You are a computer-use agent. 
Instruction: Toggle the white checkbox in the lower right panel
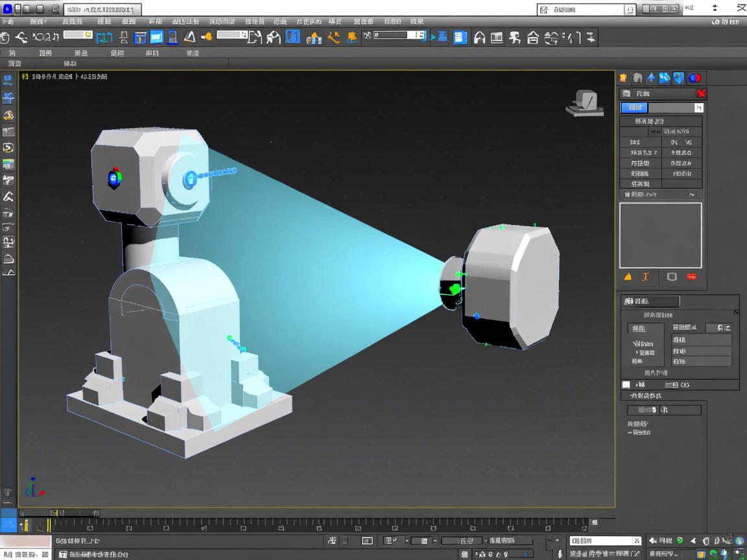pos(626,384)
